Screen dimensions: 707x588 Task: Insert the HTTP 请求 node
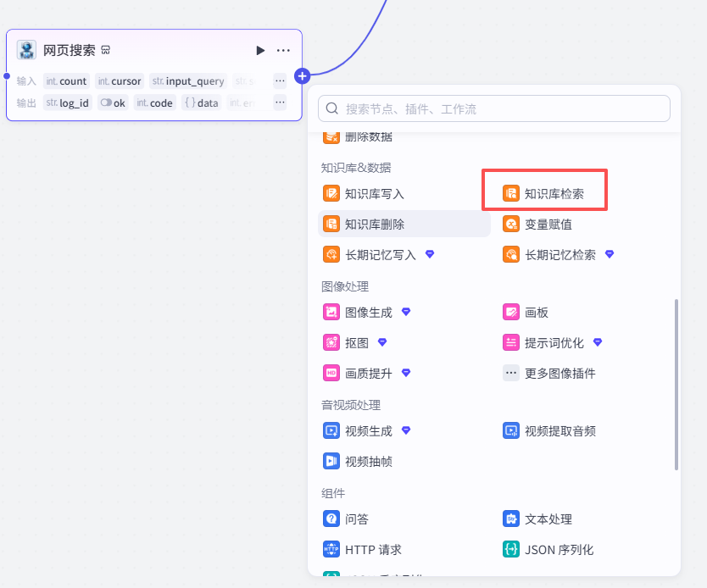coord(373,550)
